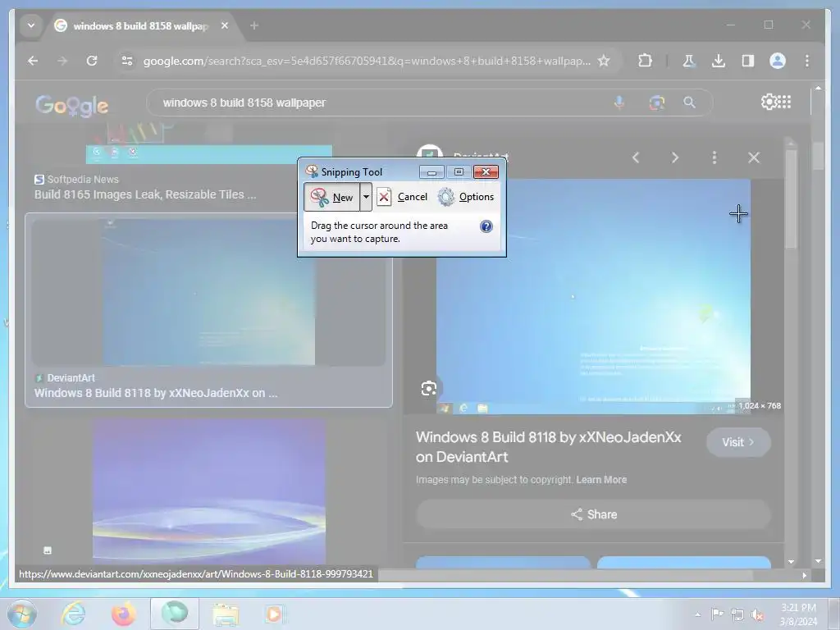Open Windows Explorer from taskbar
Viewport: 840px width, 630px height.
[x=226, y=614]
